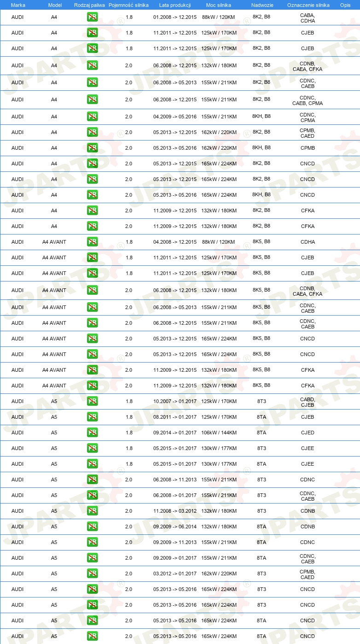Screen dimensions: 360x644
Task: Select the '08.2011 -> 01.2017' production years cell
Action: click(175, 417)
